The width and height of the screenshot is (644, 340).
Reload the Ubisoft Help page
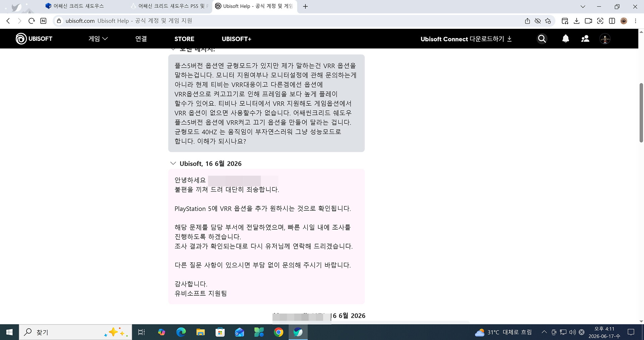click(x=32, y=21)
